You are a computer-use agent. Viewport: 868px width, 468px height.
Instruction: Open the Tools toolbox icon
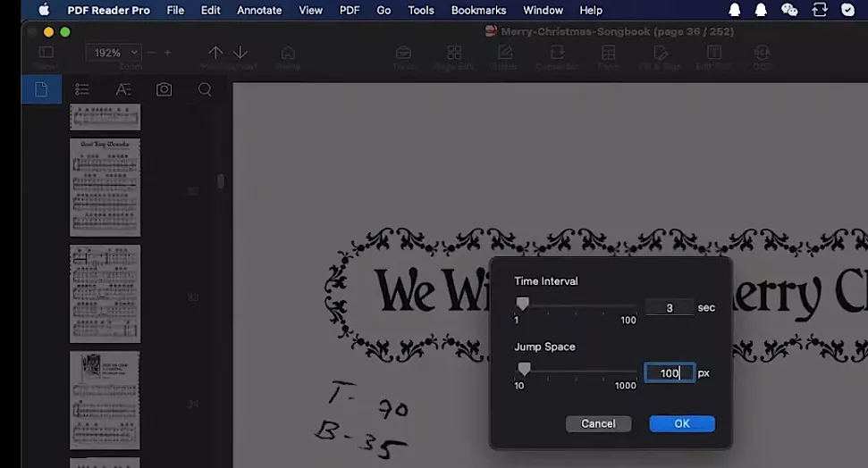tap(403, 53)
